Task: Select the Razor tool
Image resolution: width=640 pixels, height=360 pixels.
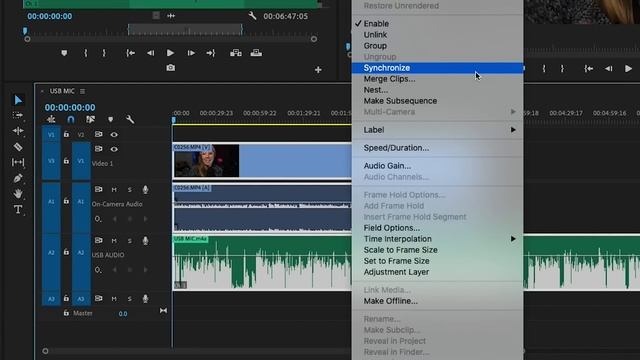Action: pyautogui.click(x=18, y=147)
